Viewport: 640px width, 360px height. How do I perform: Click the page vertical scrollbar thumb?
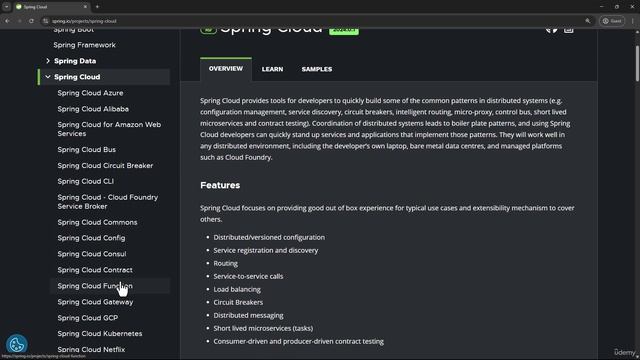click(x=637, y=63)
